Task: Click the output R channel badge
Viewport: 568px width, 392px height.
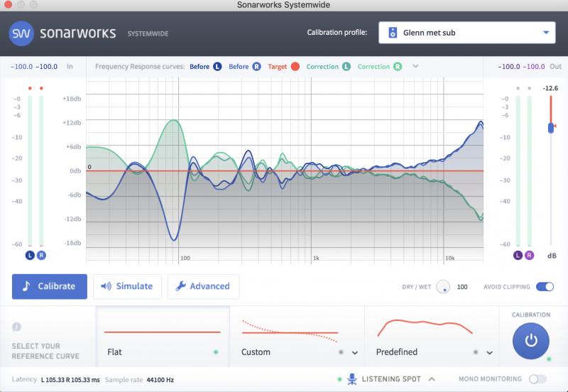Action: 529,256
